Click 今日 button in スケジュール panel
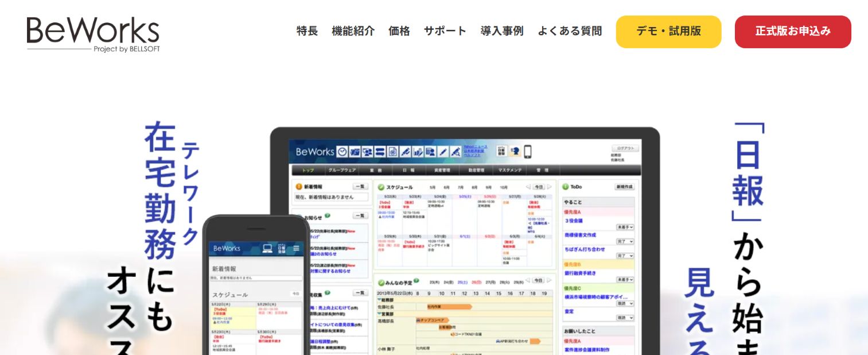This screenshot has width=868, height=355. 539,187
